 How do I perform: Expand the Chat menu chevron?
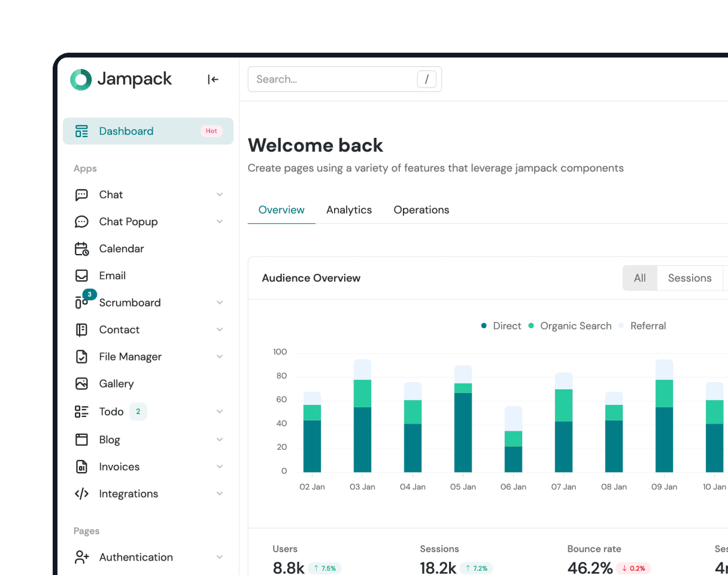(220, 195)
